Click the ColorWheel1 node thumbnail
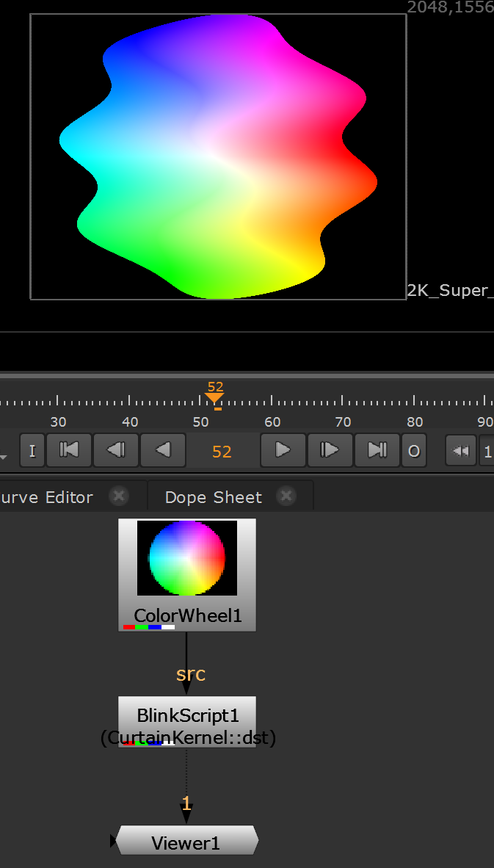This screenshot has width=494, height=868. click(x=187, y=558)
